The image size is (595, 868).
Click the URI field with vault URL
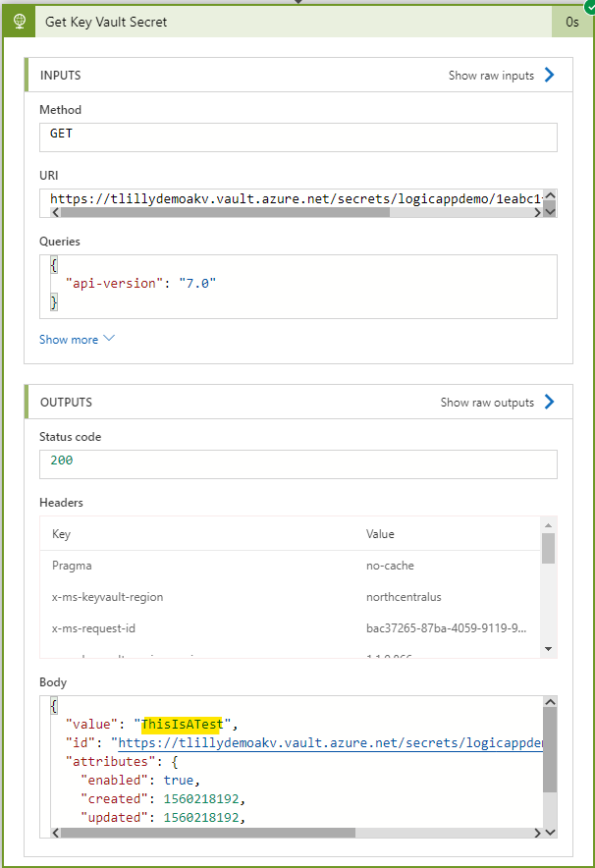pos(298,203)
